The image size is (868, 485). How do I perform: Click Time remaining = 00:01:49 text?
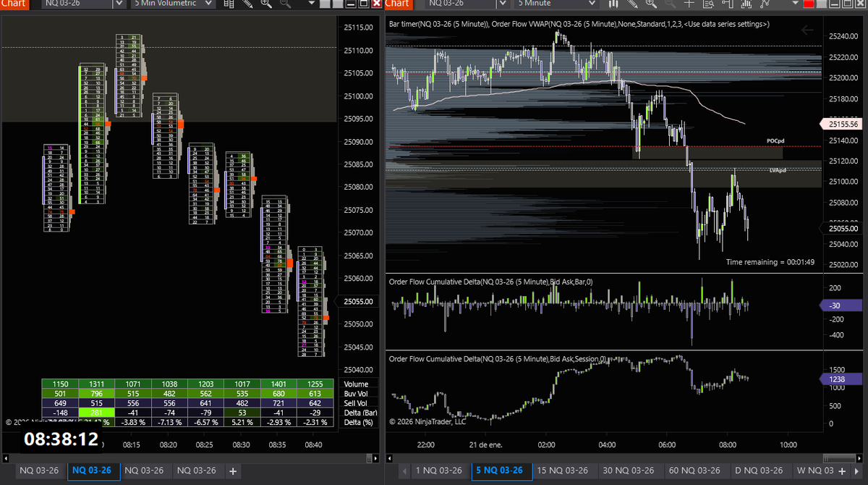(x=770, y=261)
